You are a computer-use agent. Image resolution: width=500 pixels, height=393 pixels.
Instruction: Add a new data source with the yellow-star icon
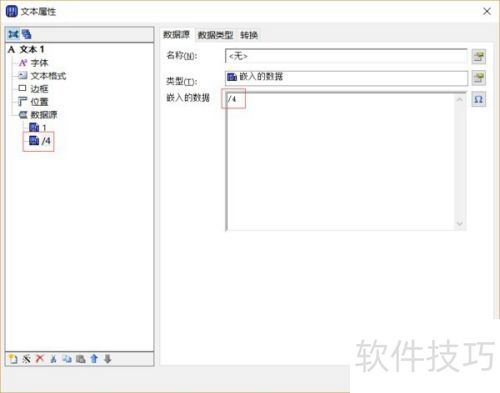[x=13, y=359]
